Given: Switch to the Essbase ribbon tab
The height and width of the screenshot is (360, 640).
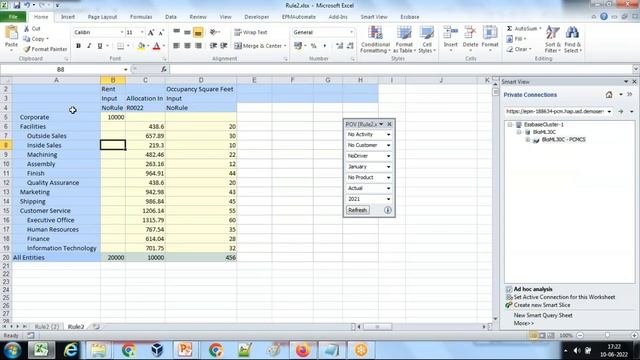Looking at the screenshot, I should click(x=409, y=17).
